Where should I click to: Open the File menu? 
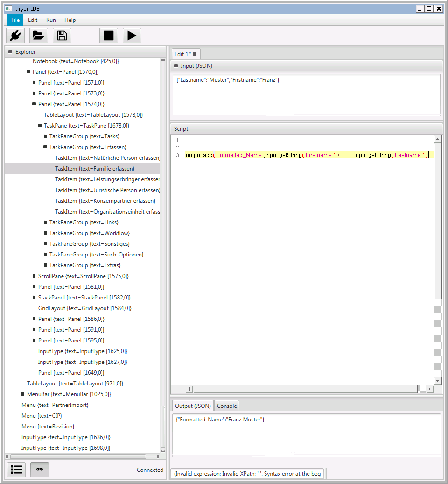15,20
